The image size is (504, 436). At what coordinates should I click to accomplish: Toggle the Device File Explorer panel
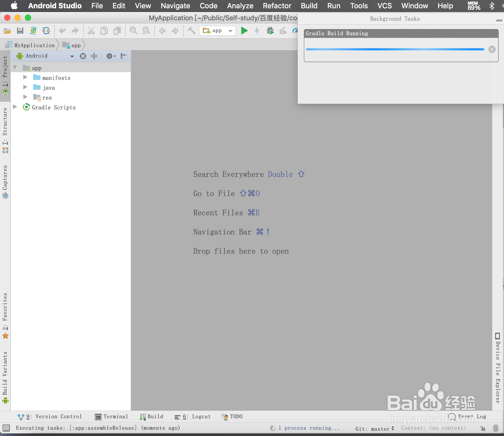498,369
